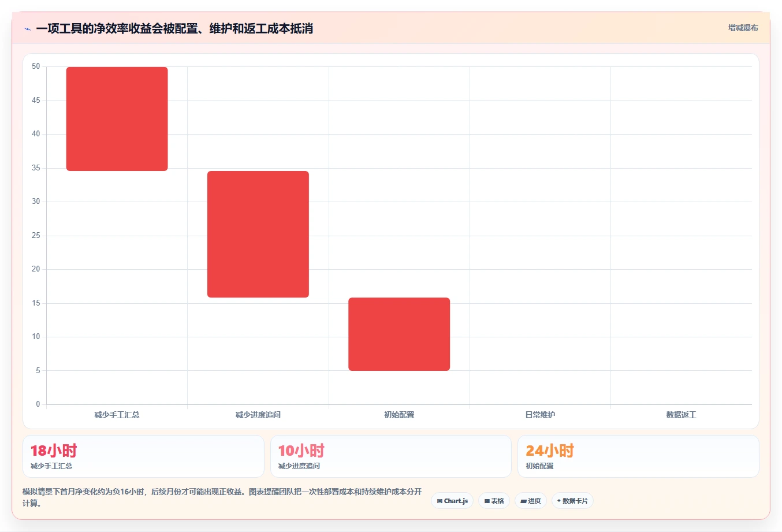Select the red bar for 减少进度追问
Viewport: 782px width, 532px height.
coord(258,235)
